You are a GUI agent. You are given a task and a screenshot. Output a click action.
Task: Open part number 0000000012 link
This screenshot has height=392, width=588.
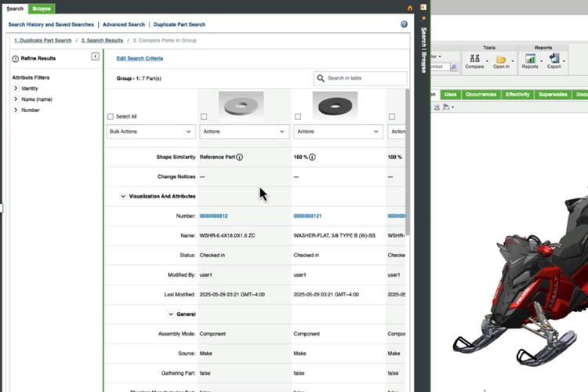[213, 216]
